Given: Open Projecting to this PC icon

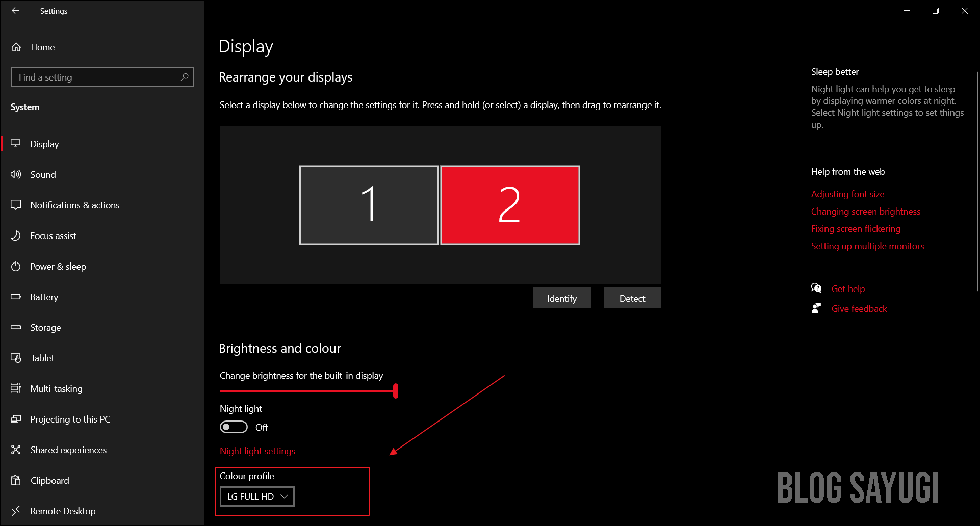Looking at the screenshot, I should pos(16,419).
